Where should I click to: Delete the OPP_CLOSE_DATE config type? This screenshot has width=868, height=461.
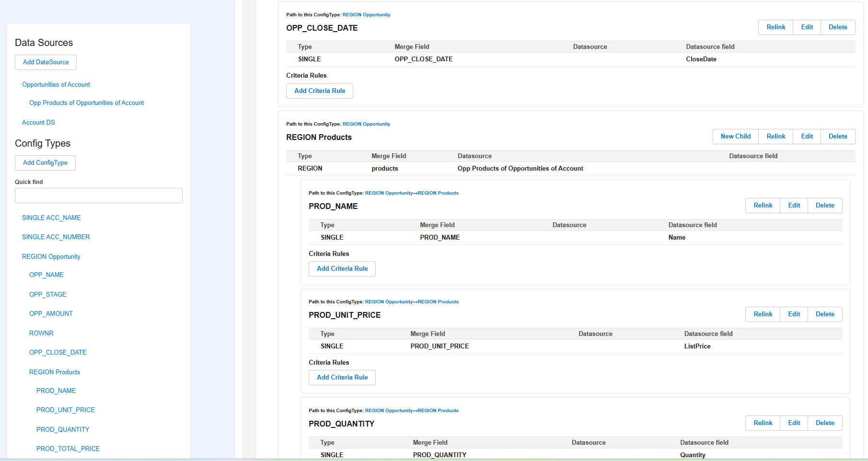838,27
